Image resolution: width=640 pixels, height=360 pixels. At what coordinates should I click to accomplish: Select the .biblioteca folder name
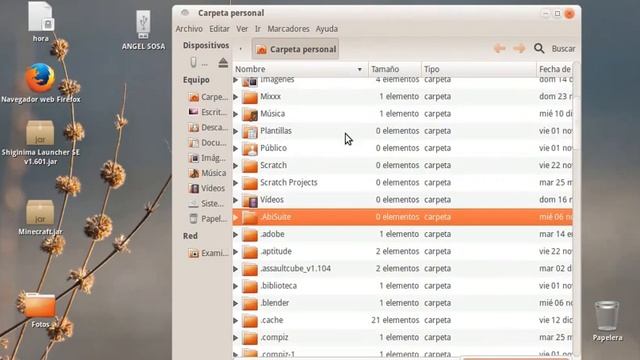coord(278,286)
